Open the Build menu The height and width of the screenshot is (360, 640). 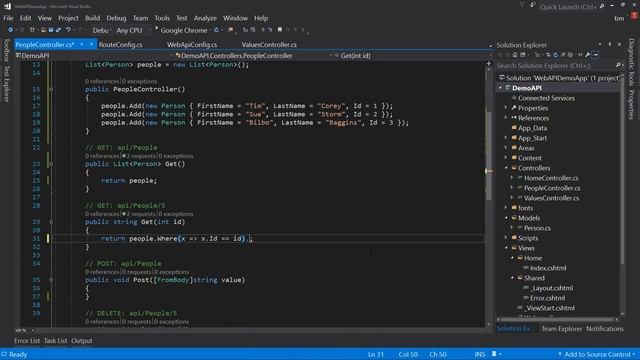click(x=92, y=18)
